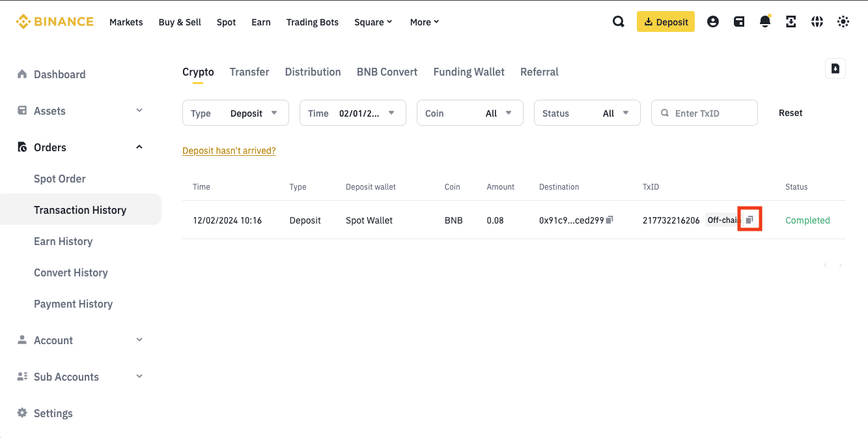Viewport: 868px width, 438px height.
Task: Open the Status All dropdown
Action: tap(587, 113)
